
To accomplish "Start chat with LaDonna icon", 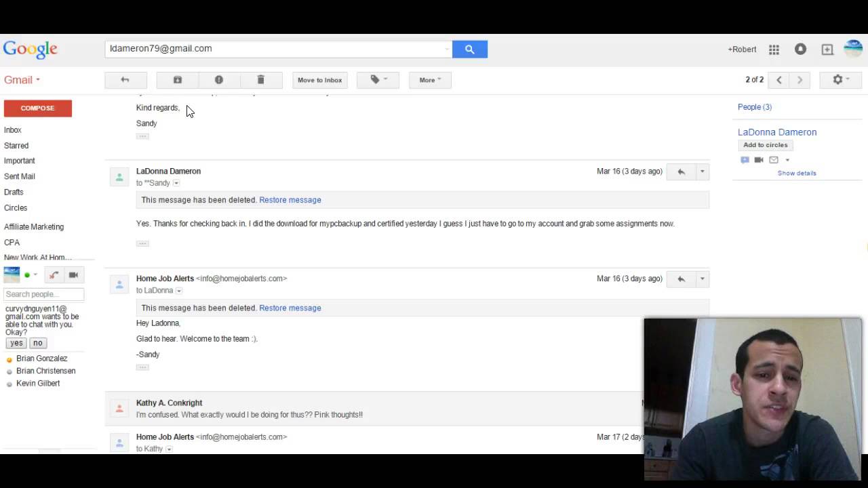I will click(x=745, y=160).
